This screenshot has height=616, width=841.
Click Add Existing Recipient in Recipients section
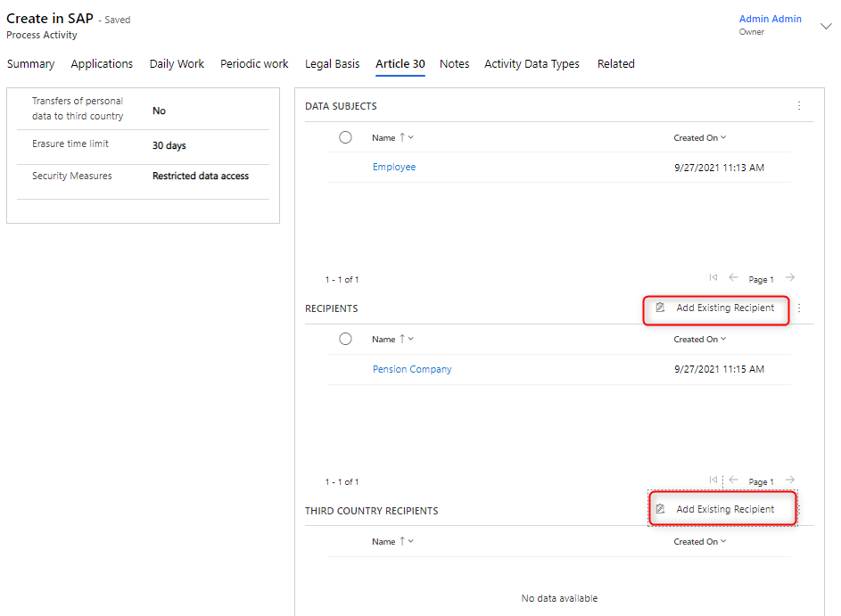[x=716, y=308]
